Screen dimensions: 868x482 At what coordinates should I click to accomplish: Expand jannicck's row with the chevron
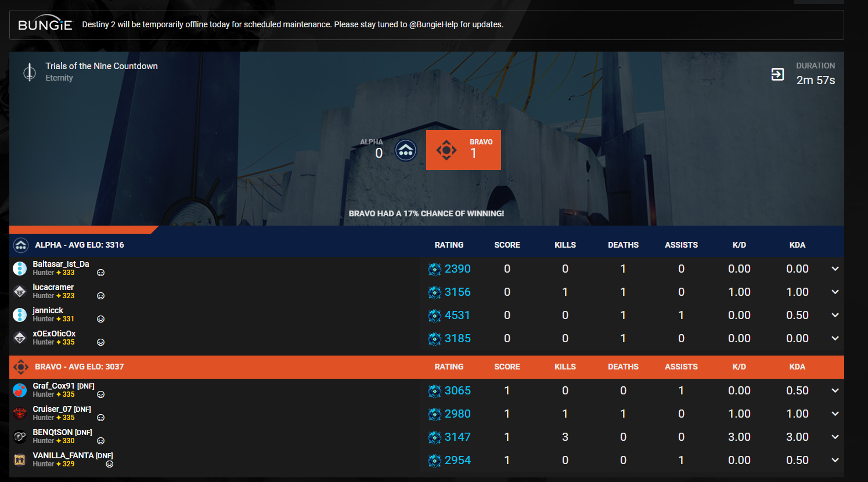(835, 315)
